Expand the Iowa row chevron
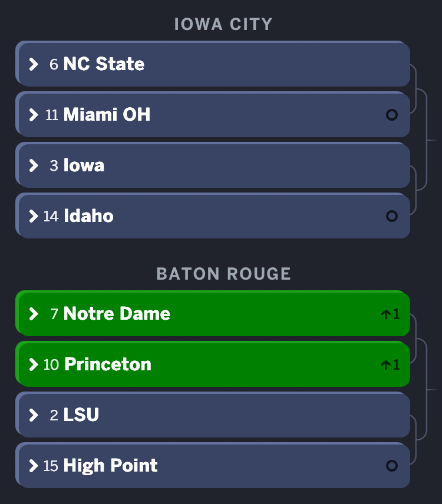The height and width of the screenshot is (504, 442). point(34,165)
